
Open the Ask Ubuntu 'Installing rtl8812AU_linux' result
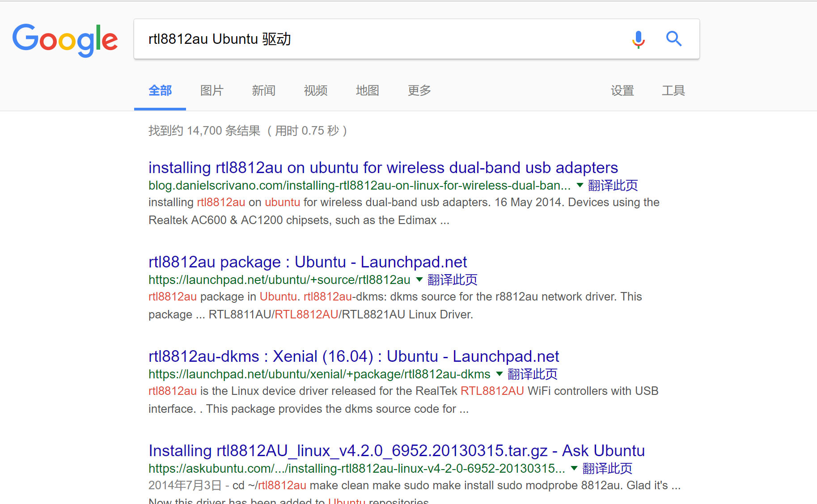(397, 451)
